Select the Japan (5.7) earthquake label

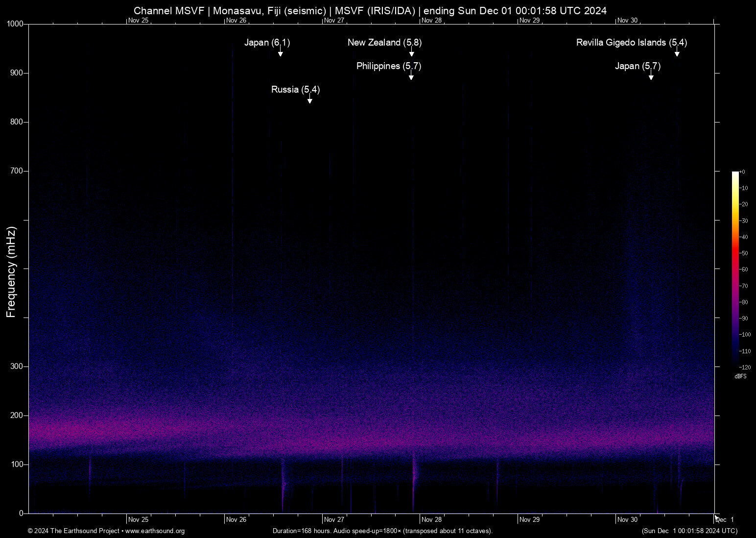coord(638,66)
